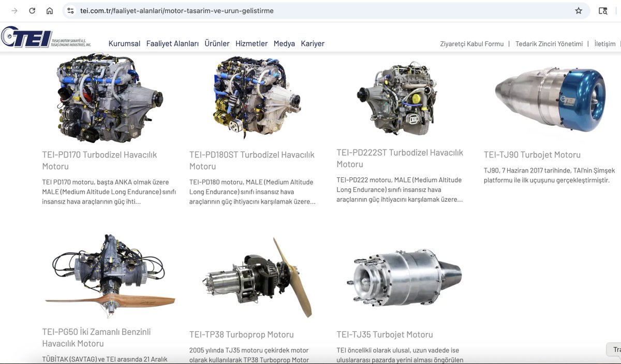Open TEI-PD170 Turbodizel Havacılık Motoru title
Screen dimensions: 621x364
[99, 160]
